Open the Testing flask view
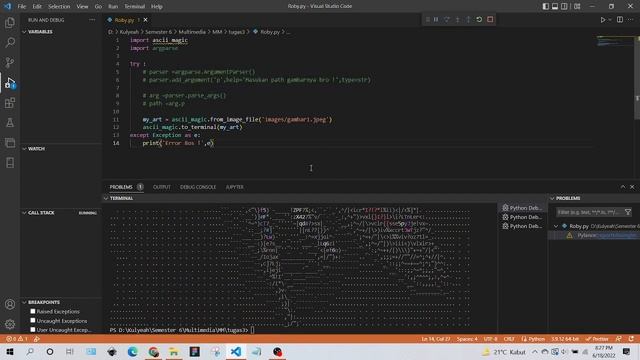 10,122
